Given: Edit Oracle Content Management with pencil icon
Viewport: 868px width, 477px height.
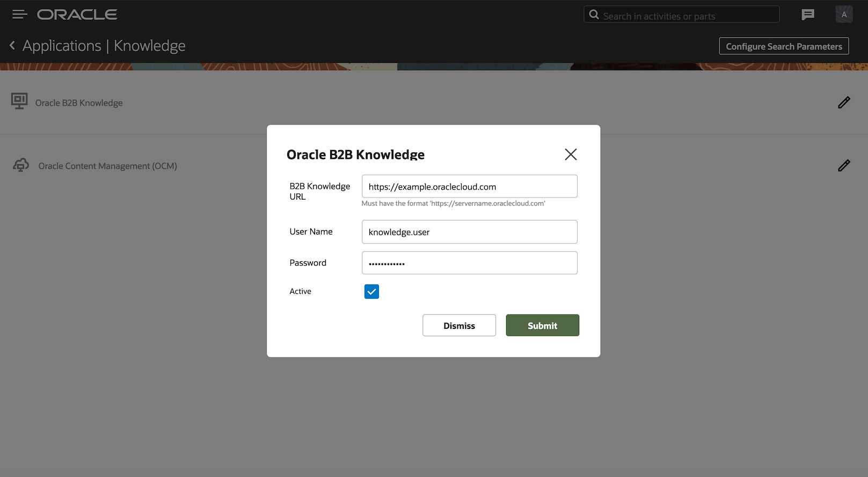Looking at the screenshot, I should point(844,166).
